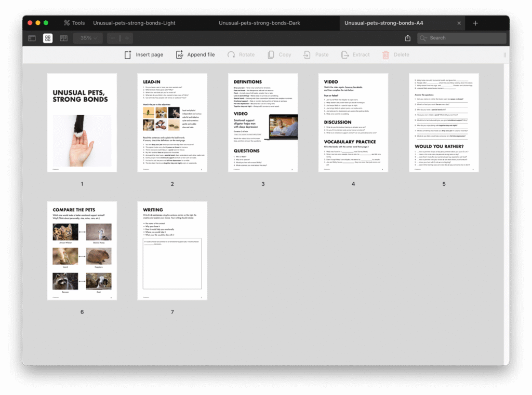532x395 pixels.
Task: Click the zoom in plus button
Action: [x=126, y=38]
